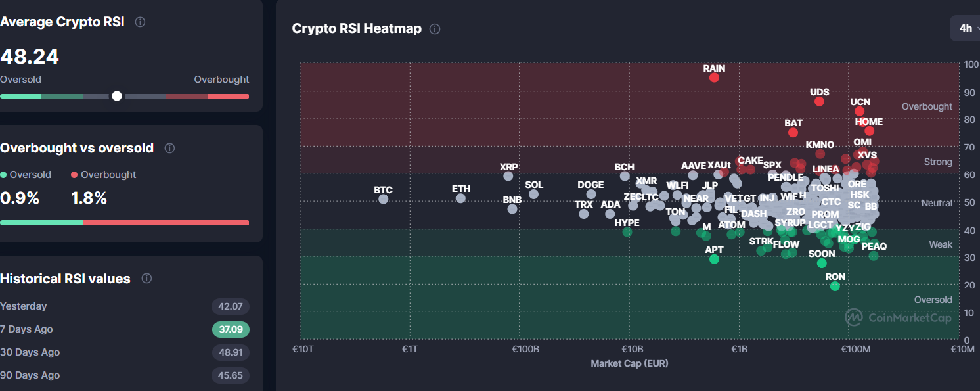
Task: Click the info icon beside Average Crypto RSI
Action: (x=140, y=22)
